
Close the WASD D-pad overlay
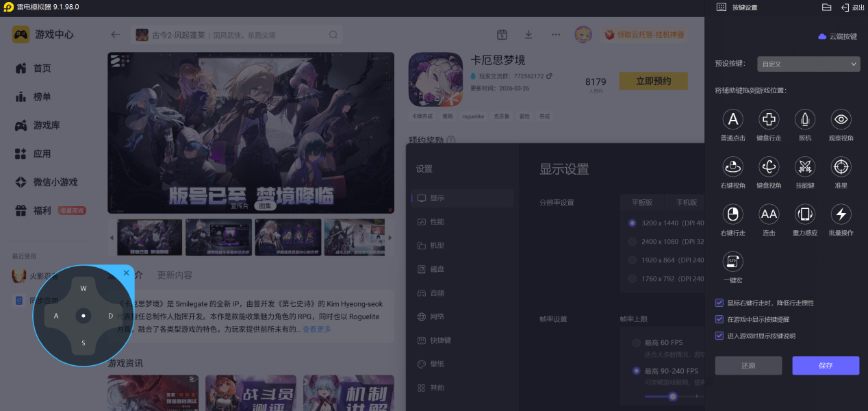(x=126, y=273)
